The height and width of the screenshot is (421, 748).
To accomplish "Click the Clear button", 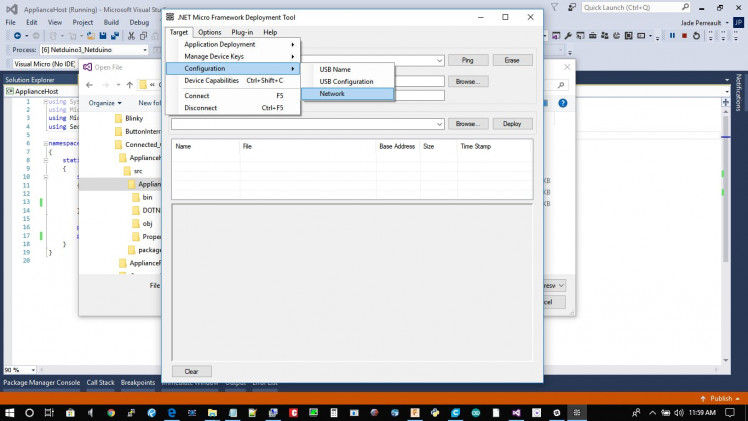I will pos(191,371).
